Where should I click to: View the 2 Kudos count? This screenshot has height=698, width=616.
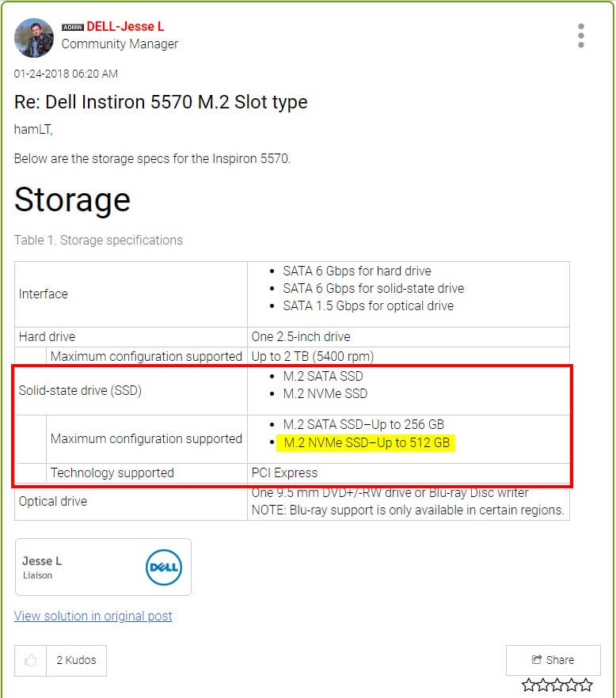coord(75,660)
